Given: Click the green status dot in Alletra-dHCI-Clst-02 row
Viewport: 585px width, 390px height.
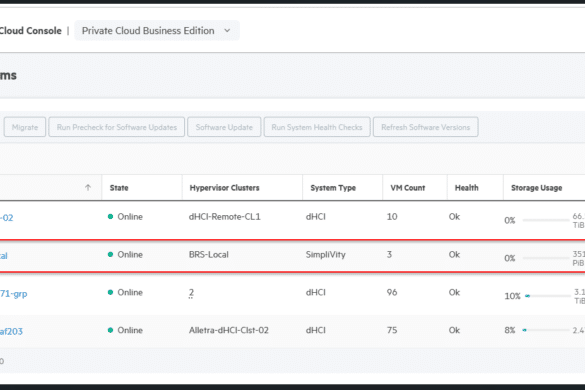Looking at the screenshot, I should 110,330.
